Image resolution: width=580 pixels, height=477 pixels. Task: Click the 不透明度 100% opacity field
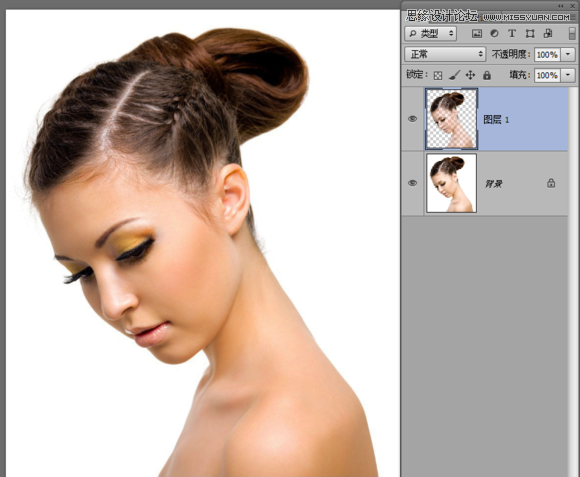(547, 55)
